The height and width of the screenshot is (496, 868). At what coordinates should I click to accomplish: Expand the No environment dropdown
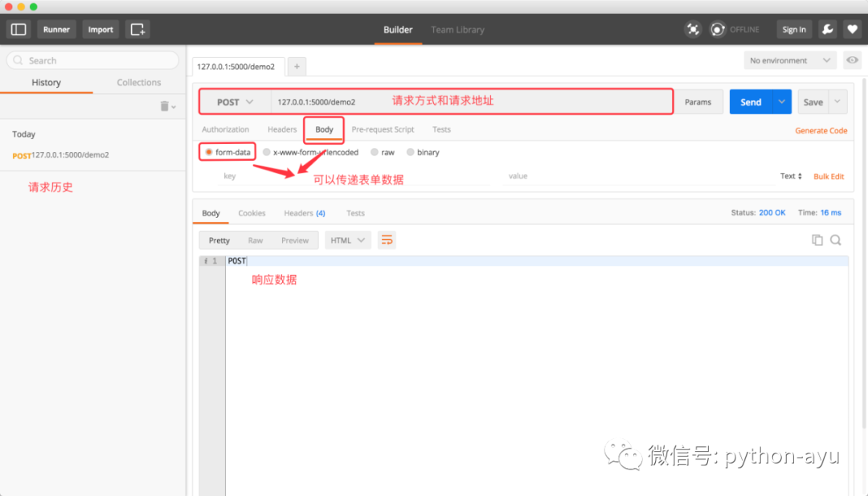coord(790,60)
